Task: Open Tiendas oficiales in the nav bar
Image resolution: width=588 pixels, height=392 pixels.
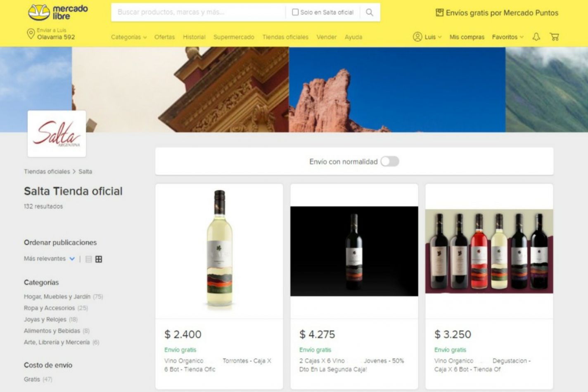Action: (x=285, y=37)
